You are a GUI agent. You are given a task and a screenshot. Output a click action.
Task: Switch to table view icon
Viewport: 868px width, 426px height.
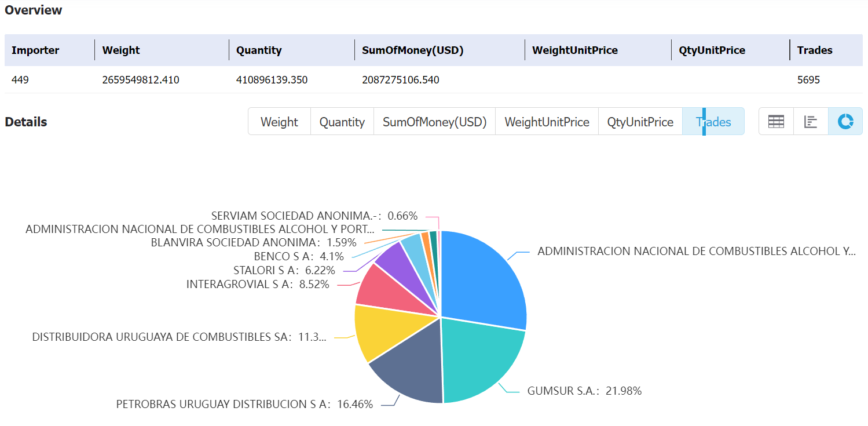[x=776, y=122]
